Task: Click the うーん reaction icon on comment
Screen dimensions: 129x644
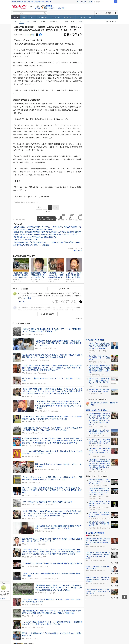Action: pyautogui.click(x=72, y=302)
